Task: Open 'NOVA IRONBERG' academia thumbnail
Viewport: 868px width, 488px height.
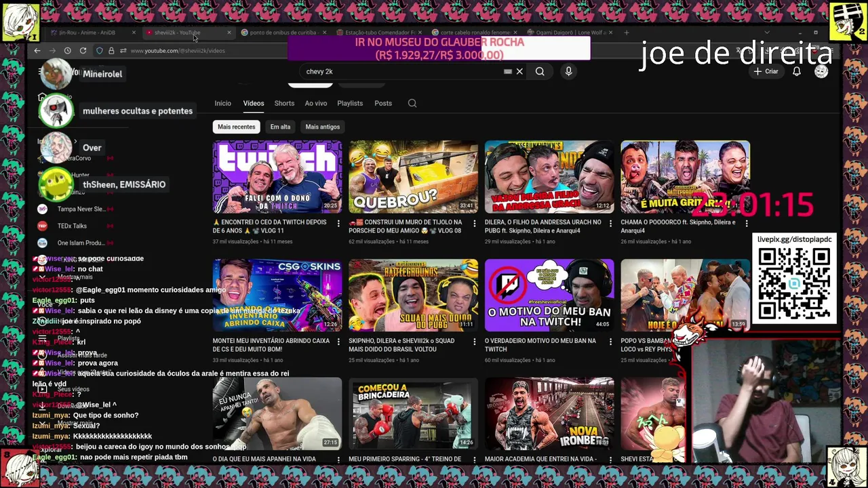Action: [549, 414]
